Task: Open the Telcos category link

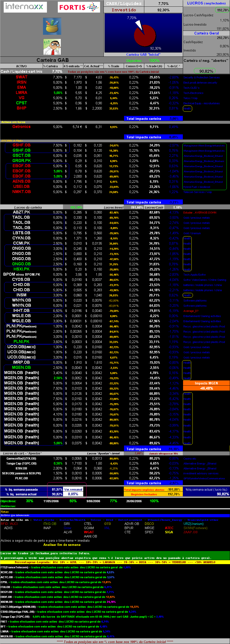Action: click(x=96, y=520)
